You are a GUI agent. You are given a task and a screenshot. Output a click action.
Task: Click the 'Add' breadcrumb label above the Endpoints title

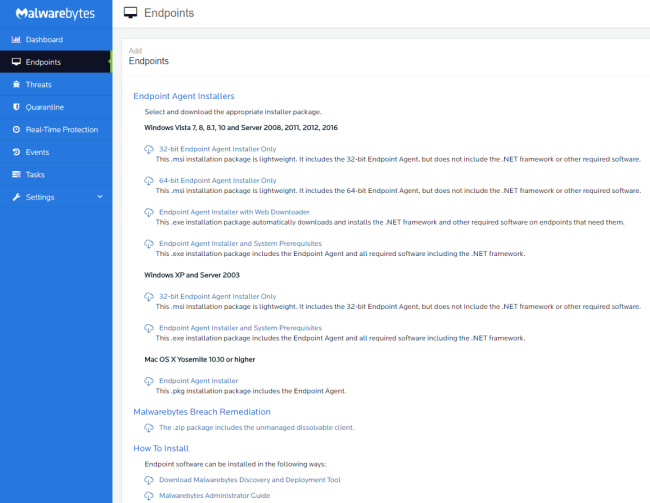coord(135,51)
